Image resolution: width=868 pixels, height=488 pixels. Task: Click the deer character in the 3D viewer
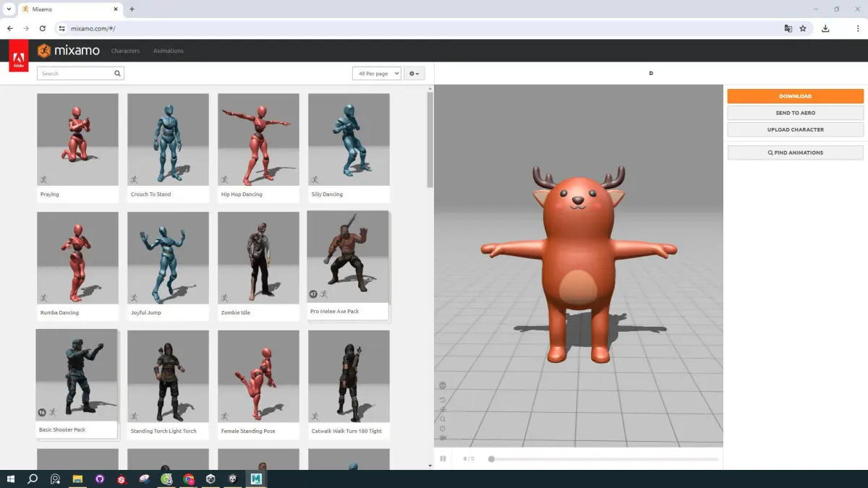coord(579,264)
